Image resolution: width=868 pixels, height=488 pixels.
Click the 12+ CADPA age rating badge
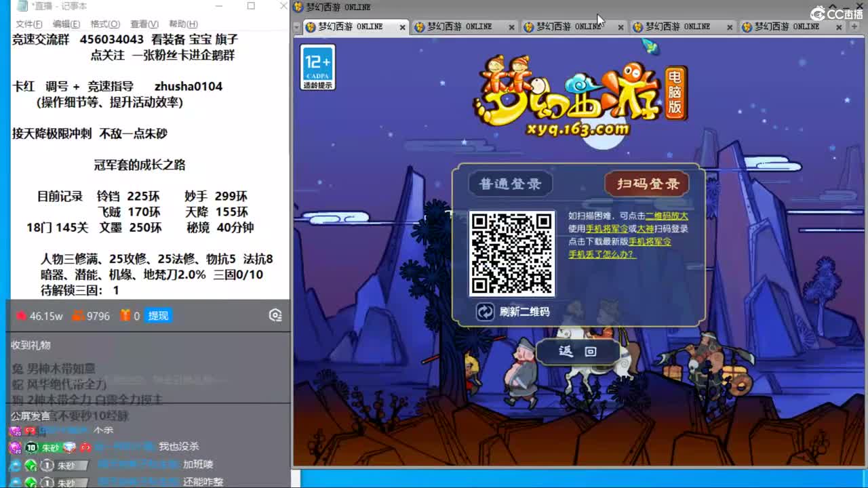click(318, 67)
